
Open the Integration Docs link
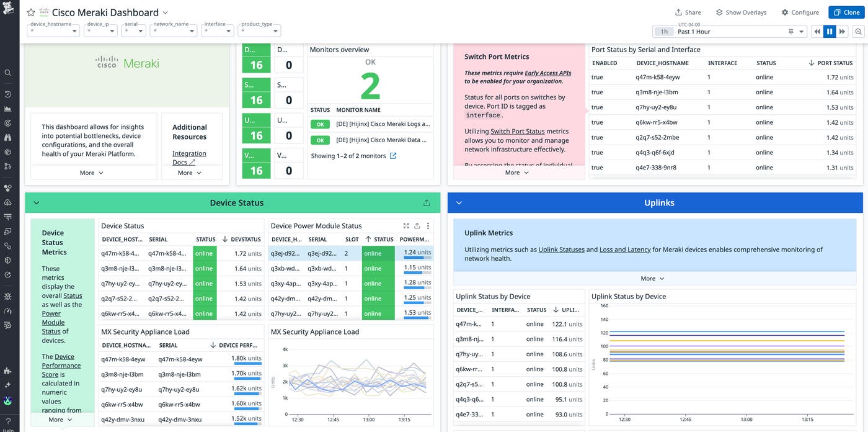188,153
